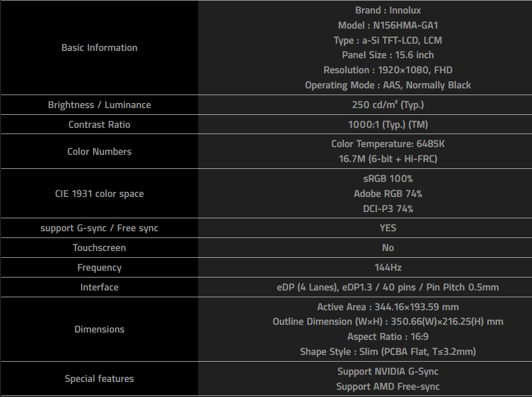Screen dimensions: 532x397
Task: Click the Support AMD Free-sync text
Action: [388, 387]
